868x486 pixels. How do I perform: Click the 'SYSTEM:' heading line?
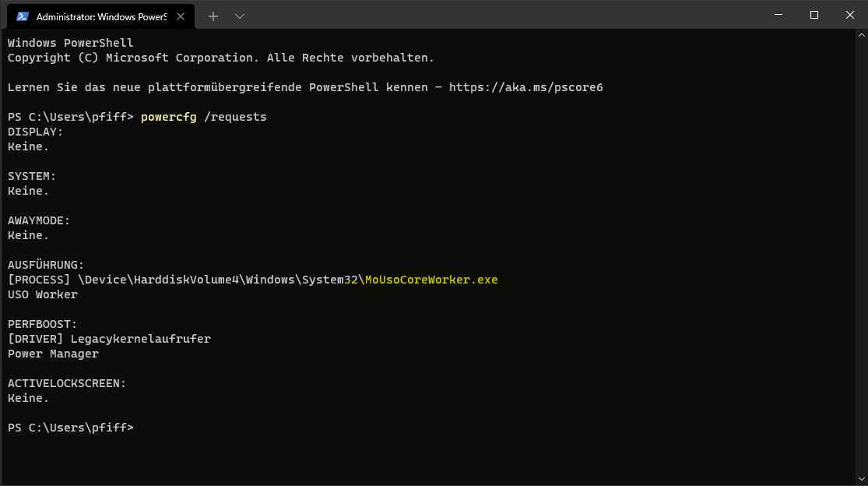(32, 176)
